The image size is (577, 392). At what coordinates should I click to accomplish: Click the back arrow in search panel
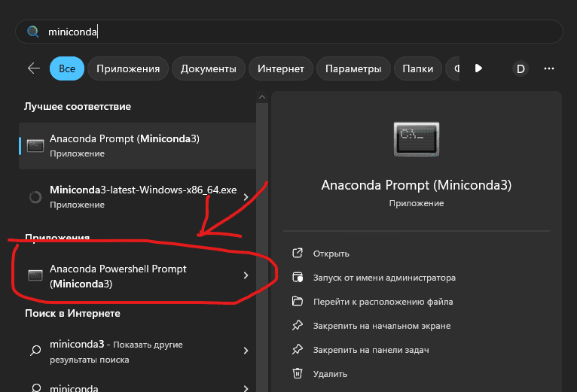coord(33,68)
